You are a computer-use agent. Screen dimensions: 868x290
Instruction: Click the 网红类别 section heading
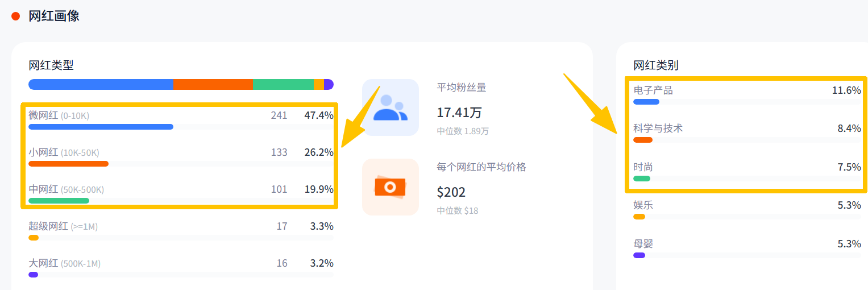tap(656, 65)
